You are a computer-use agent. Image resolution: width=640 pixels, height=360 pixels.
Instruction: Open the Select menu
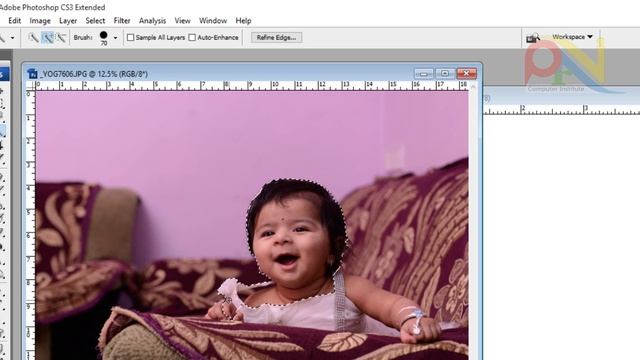(x=95, y=21)
